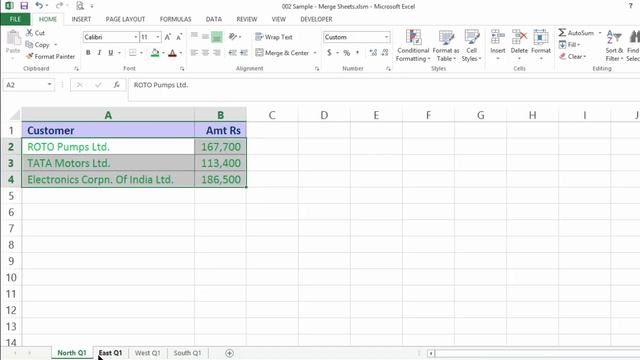Screen dimensions: 640x360
Task: Apply the red font color
Action: pyautogui.click(x=172, y=53)
